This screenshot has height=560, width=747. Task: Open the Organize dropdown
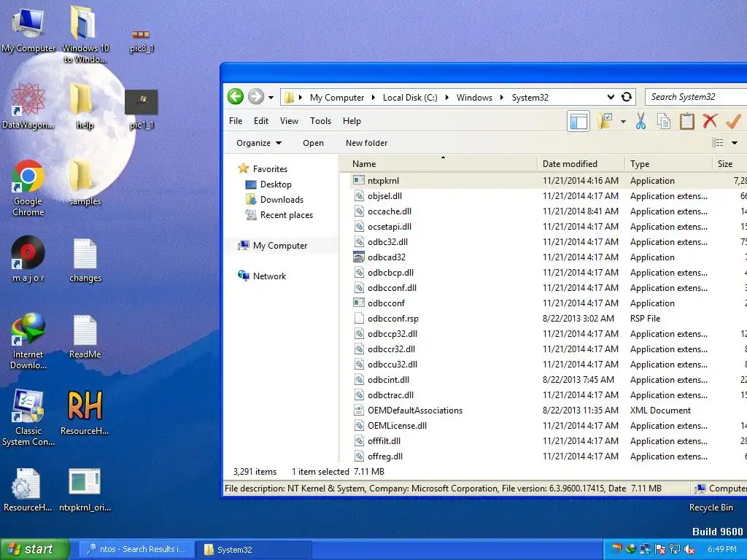pos(259,143)
